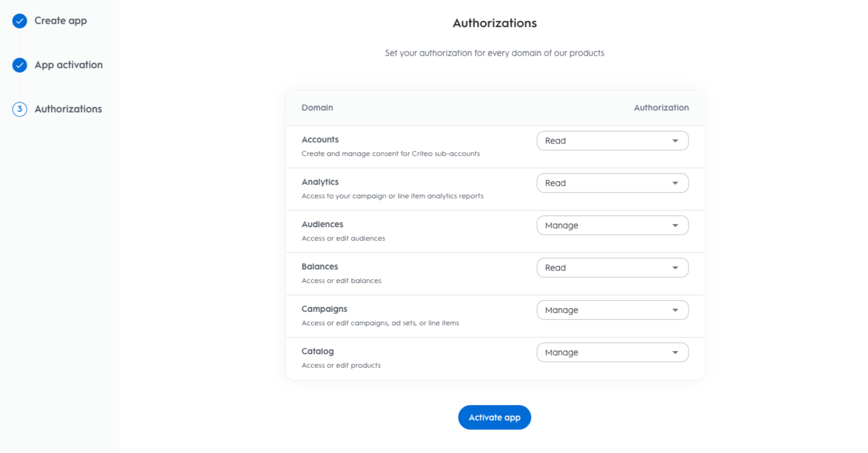Go to the Create app step
The height and width of the screenshot is (453, 868).
(61, 21)
